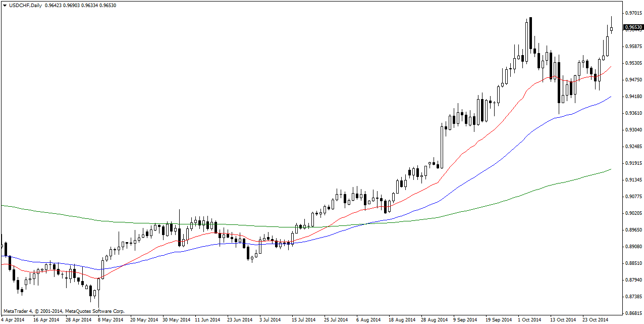This screenshot has width=644, height=324.
Task: Click the 0.91345 price scale label
Action: point(633,179)
